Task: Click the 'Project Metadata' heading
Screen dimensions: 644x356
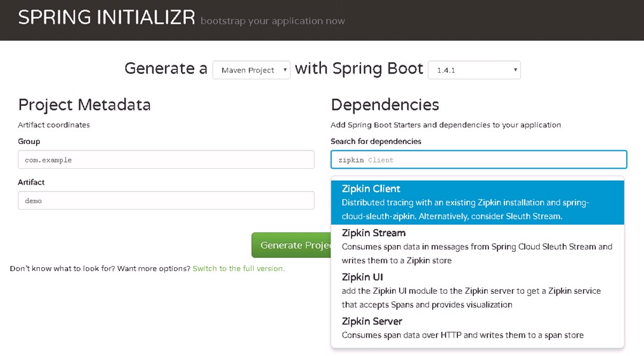Action: pos(84,105)
